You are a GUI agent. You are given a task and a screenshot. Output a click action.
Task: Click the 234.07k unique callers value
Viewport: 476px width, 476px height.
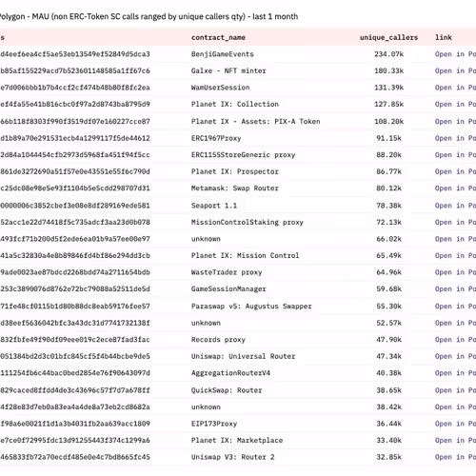click(x=388, y=54)
